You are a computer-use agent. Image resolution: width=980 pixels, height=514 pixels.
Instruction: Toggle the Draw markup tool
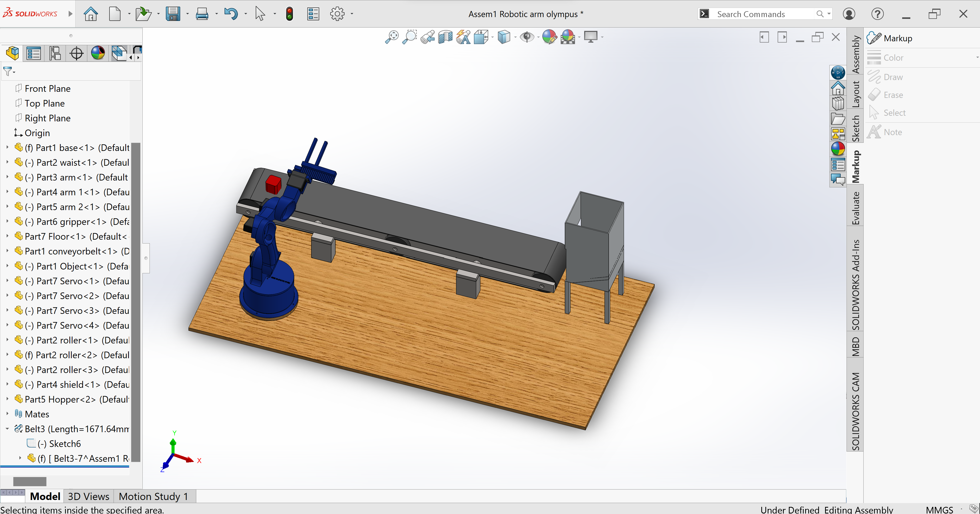coord(892,77)
